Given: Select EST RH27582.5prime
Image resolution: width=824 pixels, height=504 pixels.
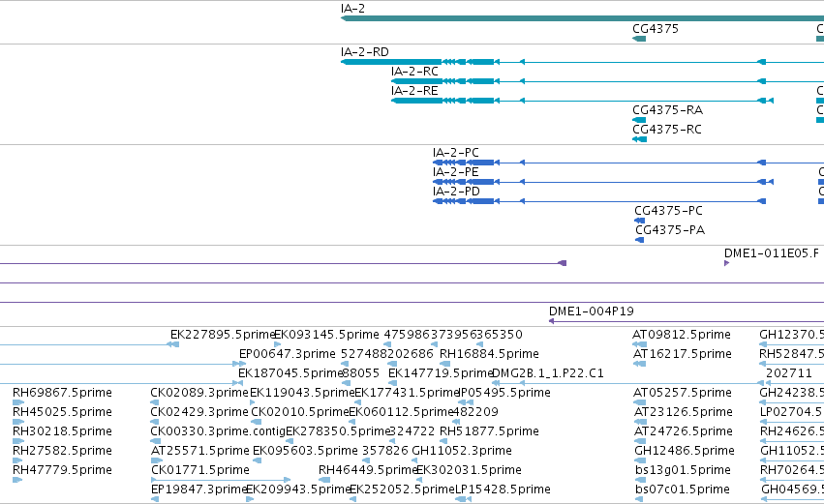Looking at the screenshot, I should tap(63, 452).
